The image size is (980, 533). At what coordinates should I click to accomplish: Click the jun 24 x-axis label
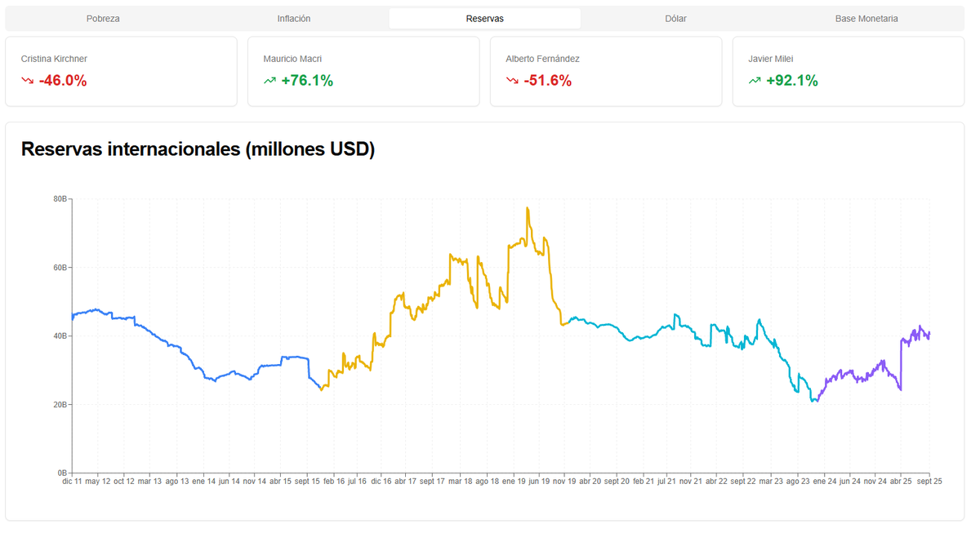[849, 482]
